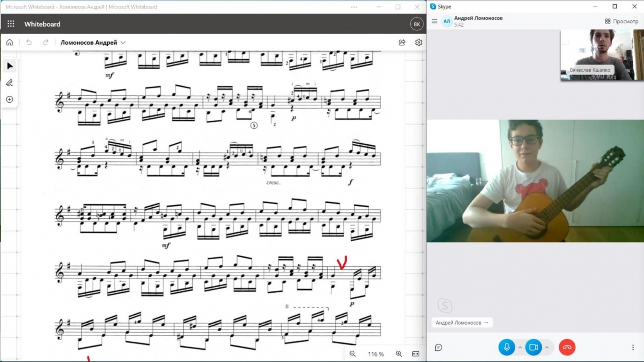644x362 pixels.
Task: Click the call duration 5:42
Action: [459, 25]
